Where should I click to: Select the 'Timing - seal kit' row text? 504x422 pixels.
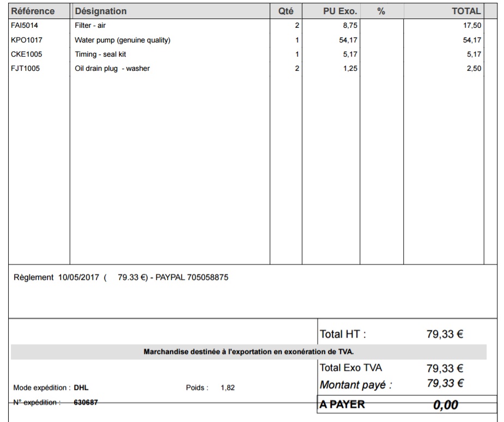tap(100, 54)
